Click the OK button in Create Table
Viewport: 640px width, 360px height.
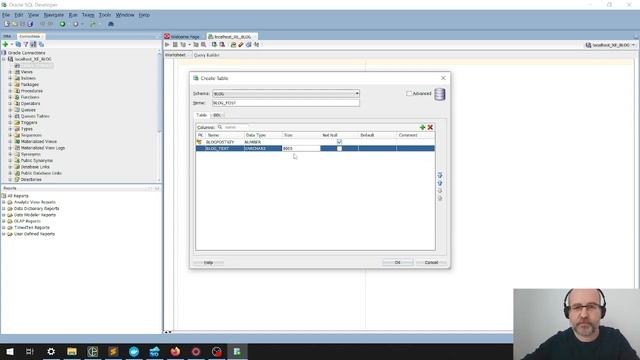(x=398, y=262)
